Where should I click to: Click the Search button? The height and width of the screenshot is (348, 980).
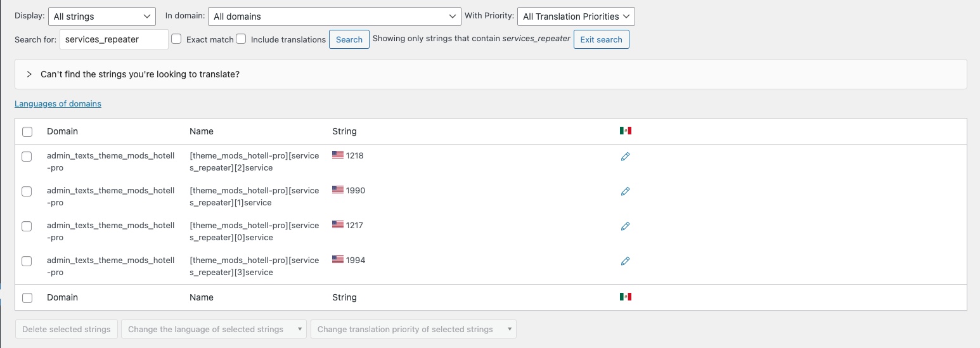pos(349,39)
